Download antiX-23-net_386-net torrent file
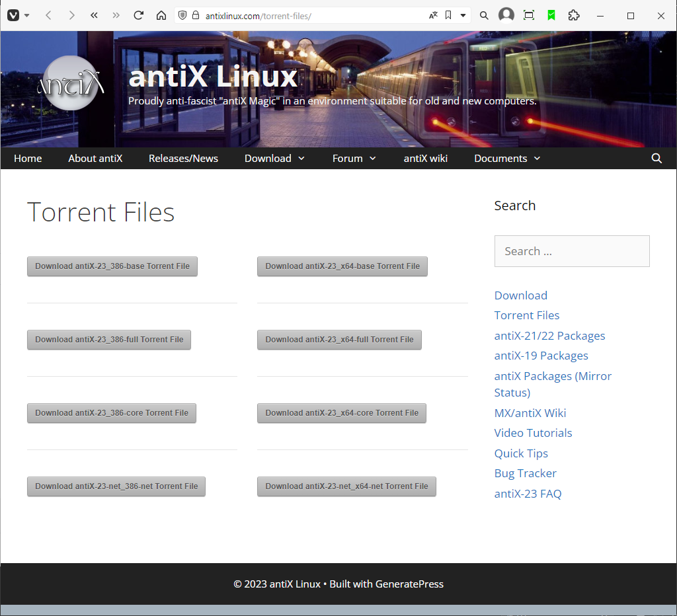677x616 pixels. (x=116, y=486)
